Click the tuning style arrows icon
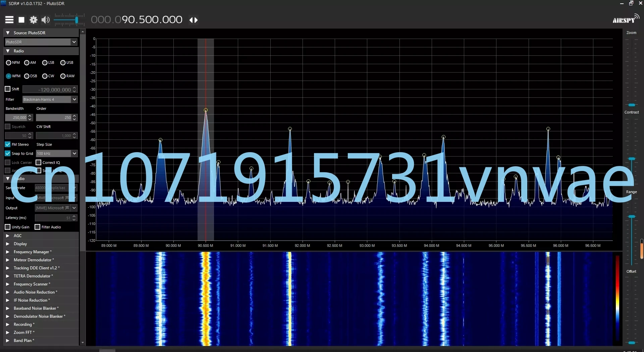 tap(194, 20)
